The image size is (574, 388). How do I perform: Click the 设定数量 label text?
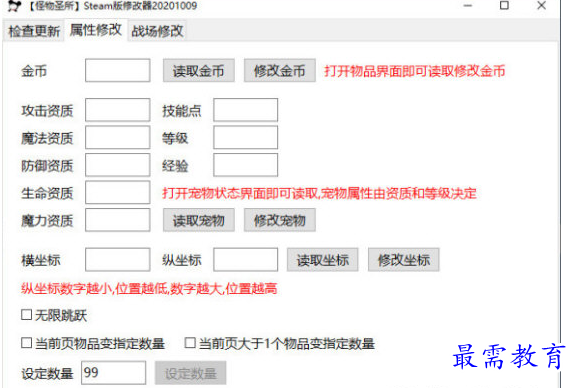[x=47, y=373]
